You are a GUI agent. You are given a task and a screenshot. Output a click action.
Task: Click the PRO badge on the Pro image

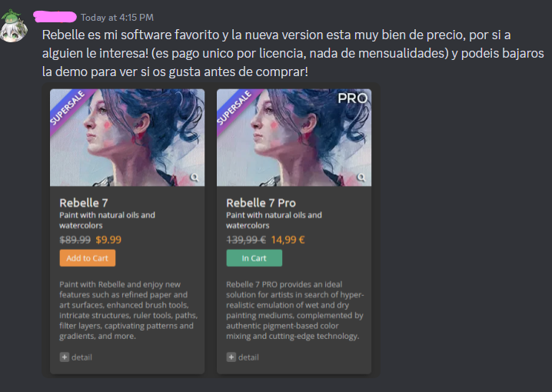pos(352,98)
